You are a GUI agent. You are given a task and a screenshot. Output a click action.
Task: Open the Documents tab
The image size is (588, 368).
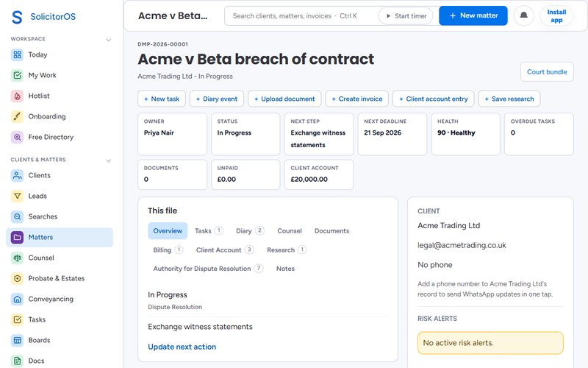pos(332,231)
